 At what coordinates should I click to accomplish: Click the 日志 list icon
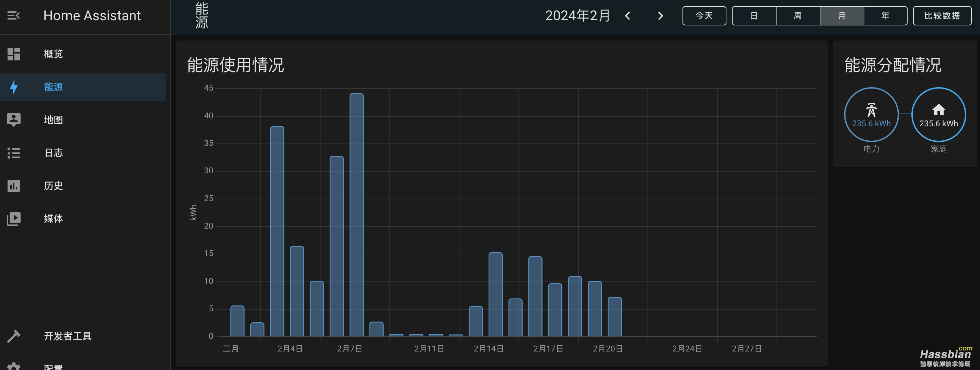pyautogui.click(x=14, y=153)
